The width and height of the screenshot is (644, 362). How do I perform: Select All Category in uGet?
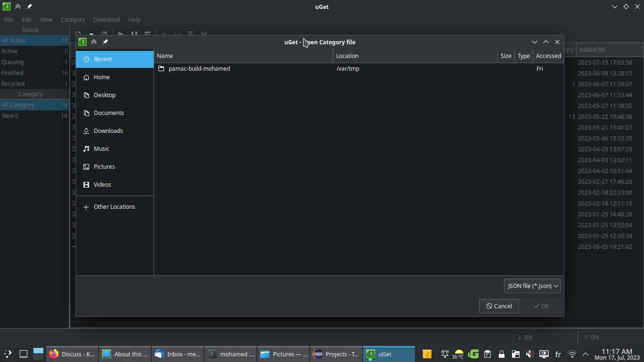pyautogui.click(x=34, y=105)
